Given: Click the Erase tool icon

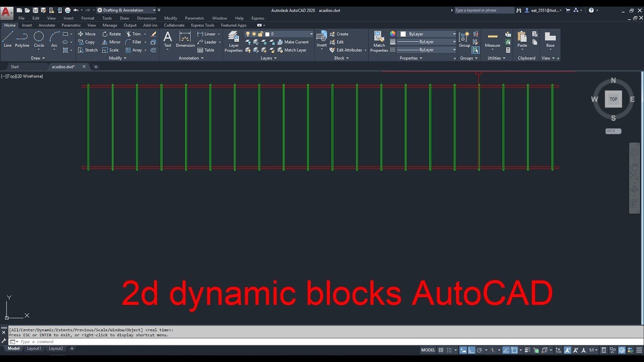Looking at the screenshot, I should coord(153,34).
